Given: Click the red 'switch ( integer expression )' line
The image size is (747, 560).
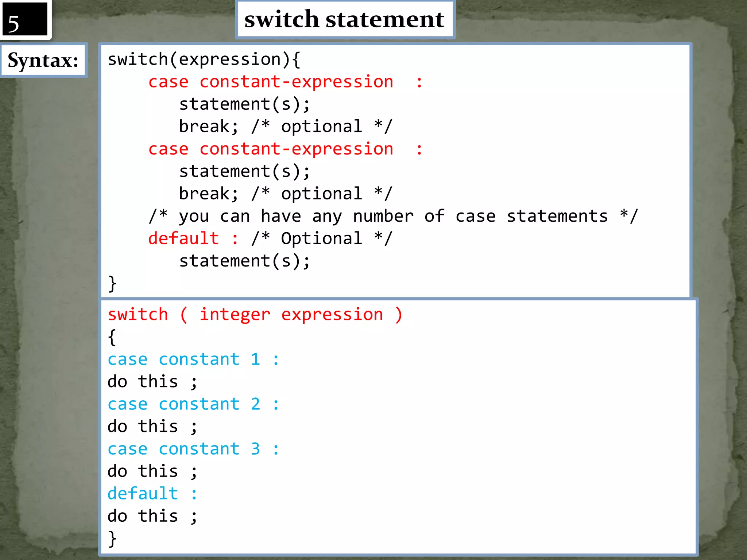Looking at the screenshot, I should tap(255, 315).
